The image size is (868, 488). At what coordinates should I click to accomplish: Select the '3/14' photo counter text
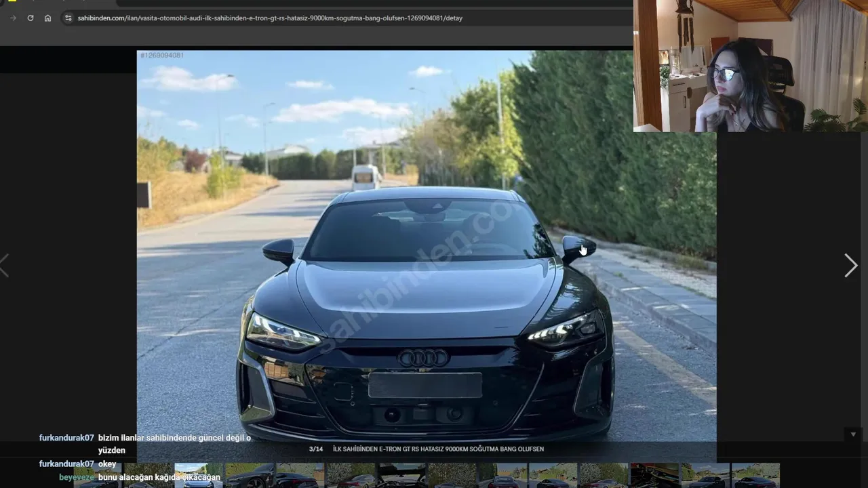[x=316, y=449]
